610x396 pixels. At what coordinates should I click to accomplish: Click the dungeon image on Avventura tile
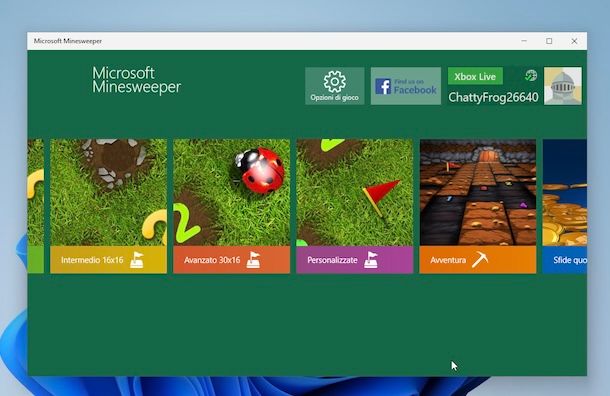(478, 193)
